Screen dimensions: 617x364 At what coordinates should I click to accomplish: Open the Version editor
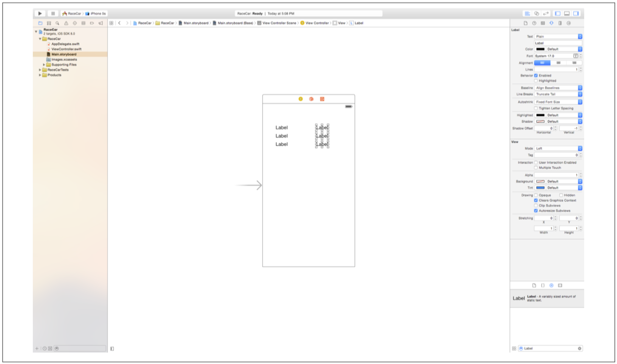pyautogui.click(x=546, y=13)
